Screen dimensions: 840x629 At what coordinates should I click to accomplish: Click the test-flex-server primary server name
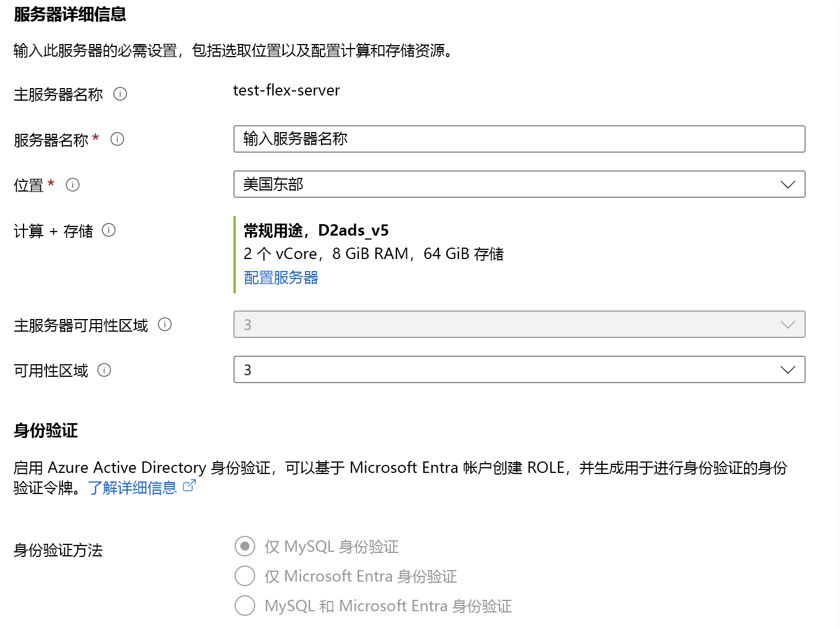286,90
